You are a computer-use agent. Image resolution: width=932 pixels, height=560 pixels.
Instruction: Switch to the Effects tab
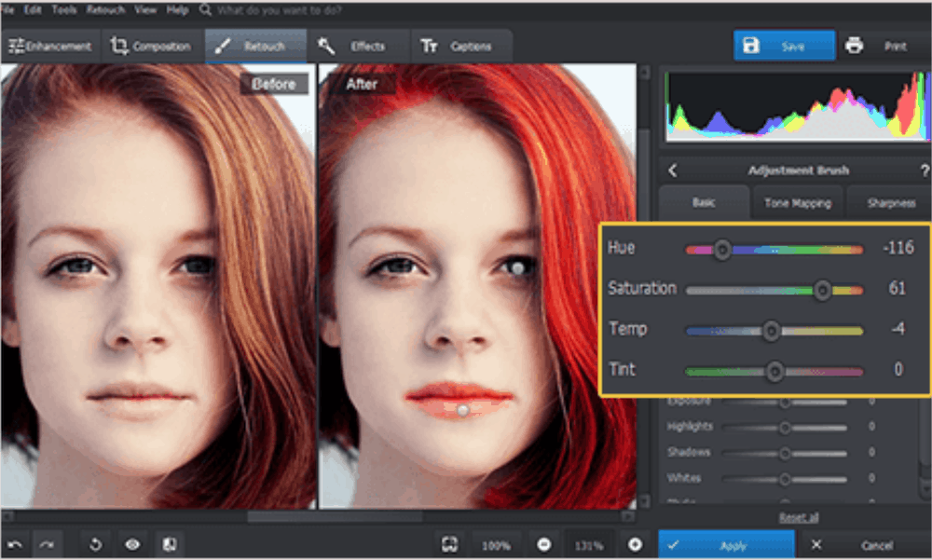(x=359, y=46)
